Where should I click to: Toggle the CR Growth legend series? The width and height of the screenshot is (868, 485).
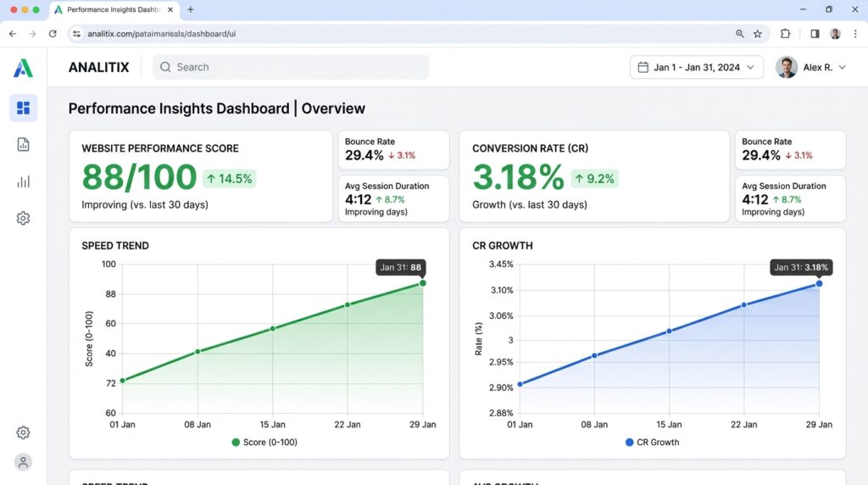tap(652, 443)
